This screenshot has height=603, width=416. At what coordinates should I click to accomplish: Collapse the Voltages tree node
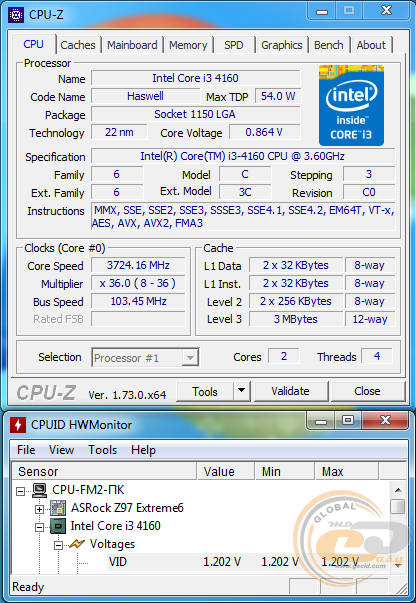(58, 545)
